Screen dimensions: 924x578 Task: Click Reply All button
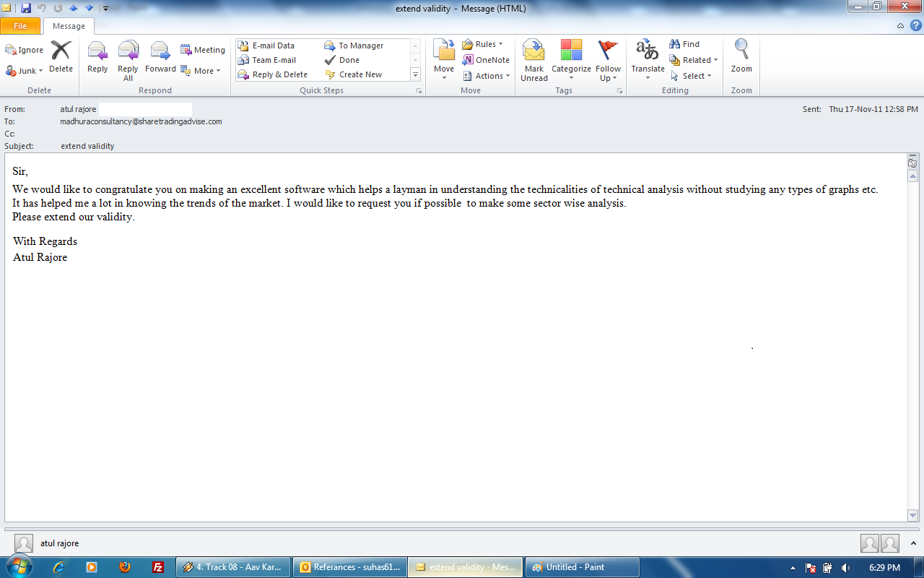click(128, 61)
